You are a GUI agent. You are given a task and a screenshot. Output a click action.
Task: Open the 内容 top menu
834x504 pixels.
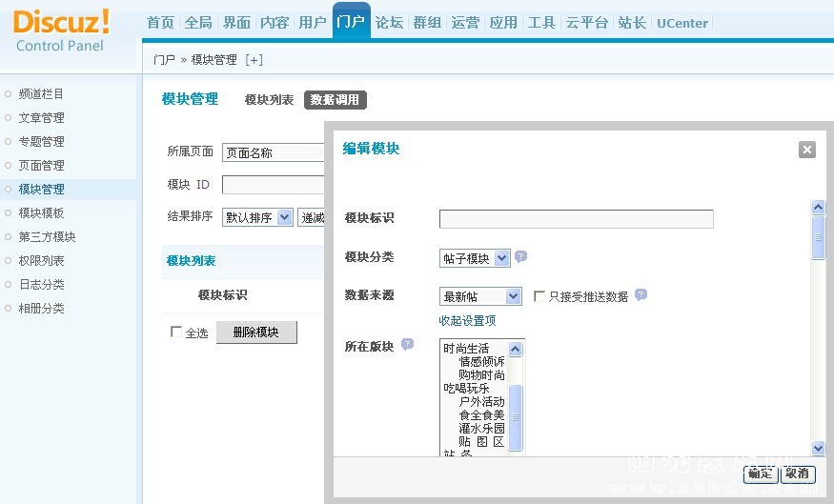tap(275, 23)
